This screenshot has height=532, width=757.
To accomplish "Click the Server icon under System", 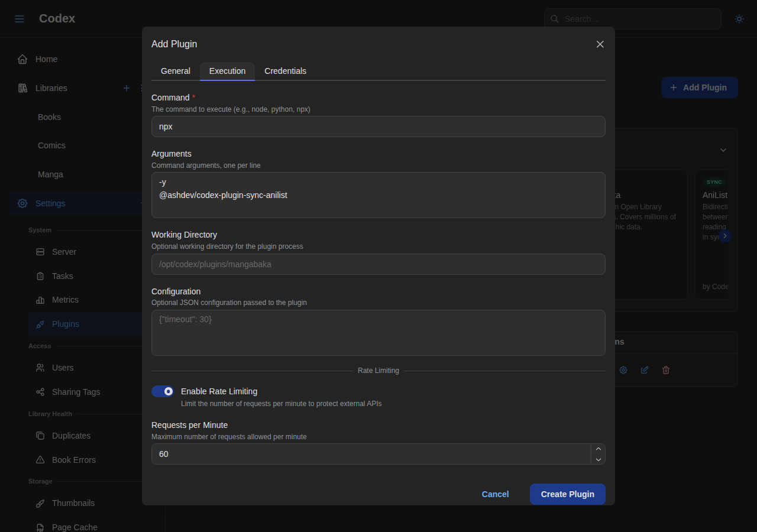I will (40, 252).
